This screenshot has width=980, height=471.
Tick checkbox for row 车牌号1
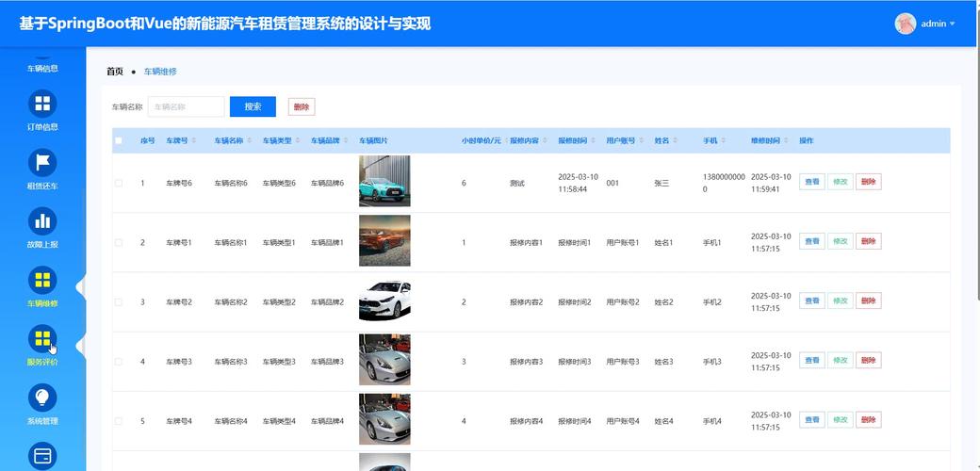click(x=119, y=242)
